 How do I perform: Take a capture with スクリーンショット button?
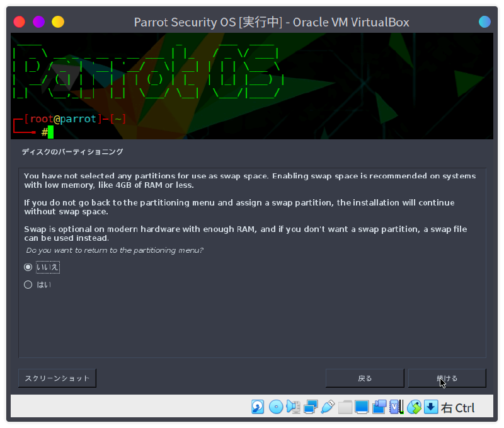coord(57,378)
